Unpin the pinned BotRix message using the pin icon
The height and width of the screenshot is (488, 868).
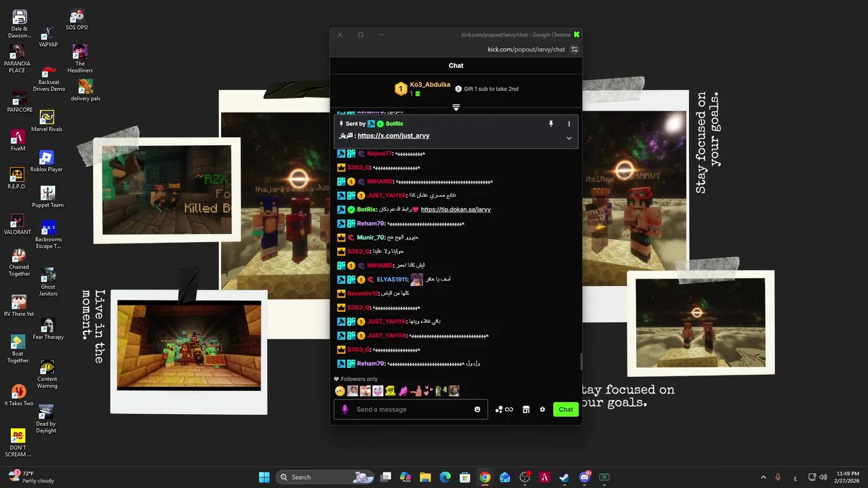[551, 124]
